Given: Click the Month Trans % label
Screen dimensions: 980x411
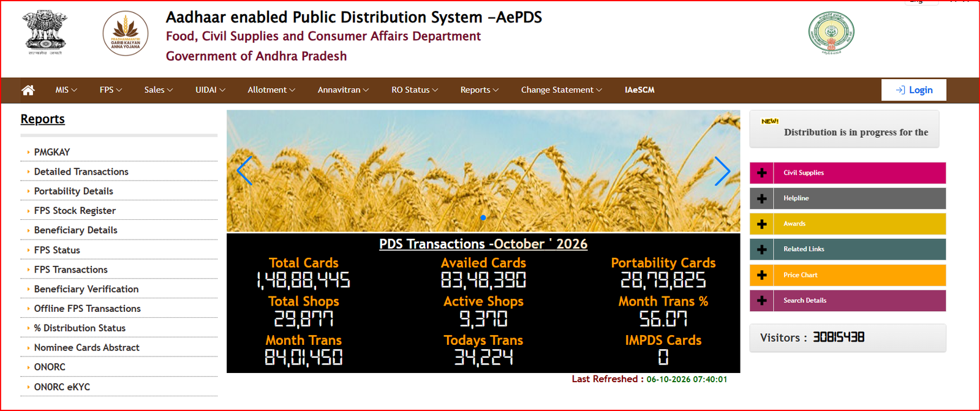Looking at the screenshot, I should click(663, 301).
